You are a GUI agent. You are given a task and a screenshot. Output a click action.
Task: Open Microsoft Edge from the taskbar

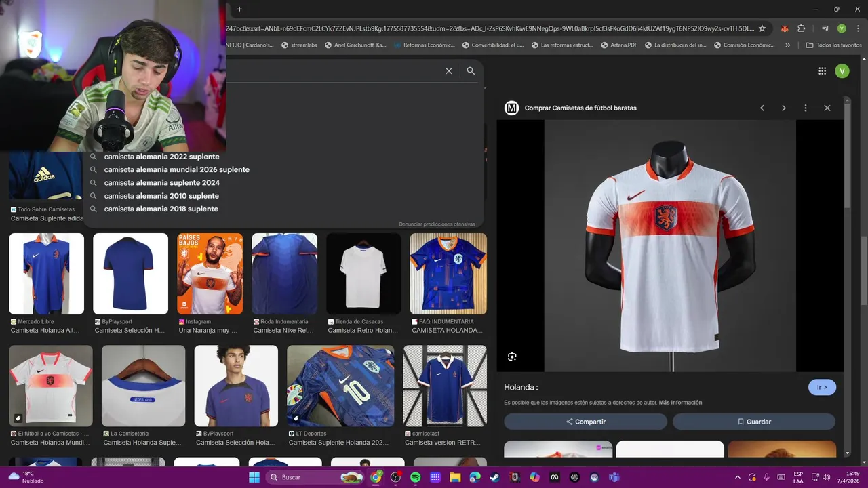(475, 477)
